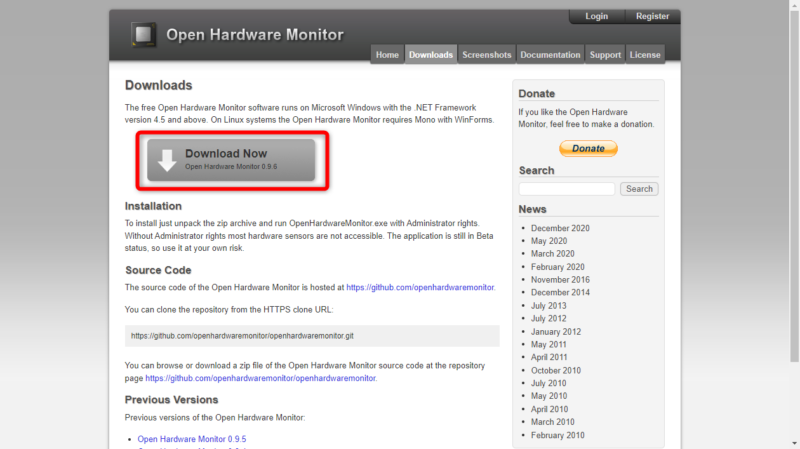Open May 2011 news link
Viewport: 800px width, 449px height.
point(548,344)
